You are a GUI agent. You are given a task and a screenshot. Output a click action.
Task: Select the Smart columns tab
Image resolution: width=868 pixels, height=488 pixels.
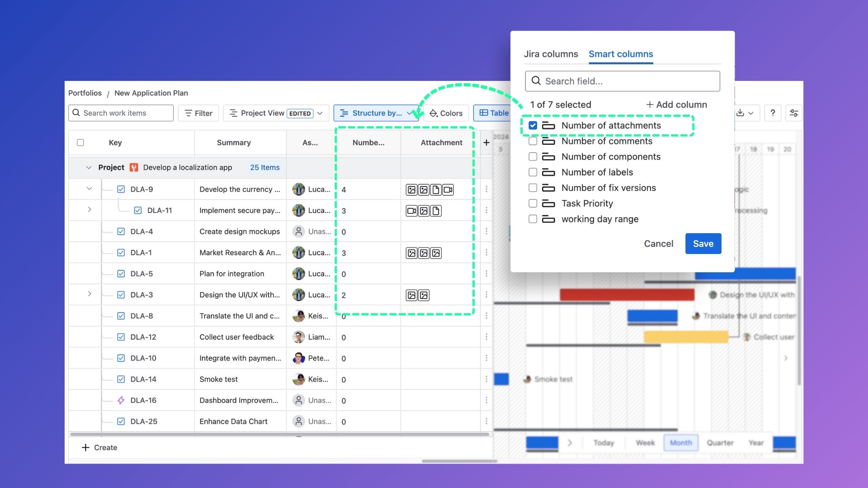pos(621,54)
